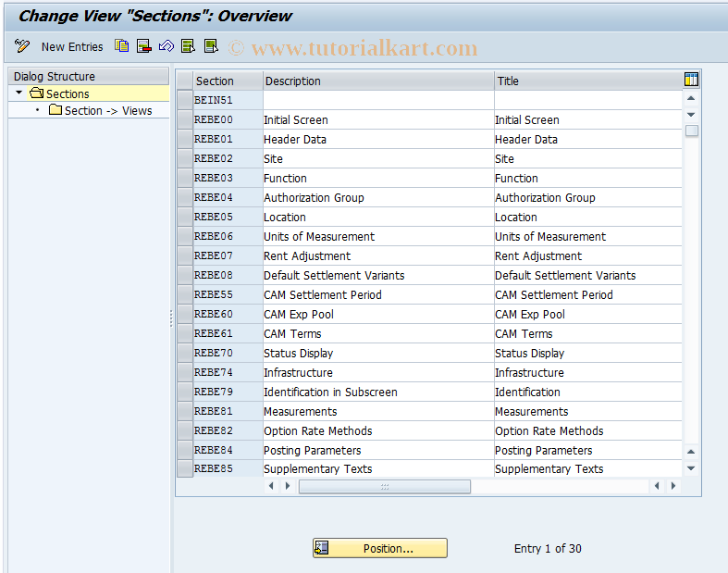Click Description cell CAM Exp Pool
The width and height of the screenshot is (728, 573).
tap(378, 315)
